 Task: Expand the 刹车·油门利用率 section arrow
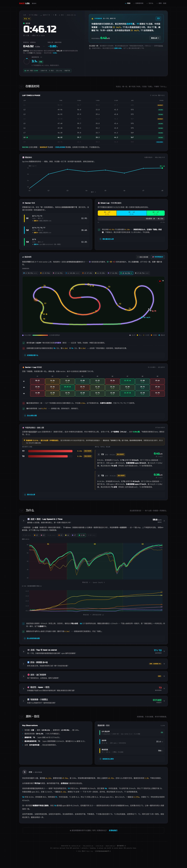coord(164,676)
